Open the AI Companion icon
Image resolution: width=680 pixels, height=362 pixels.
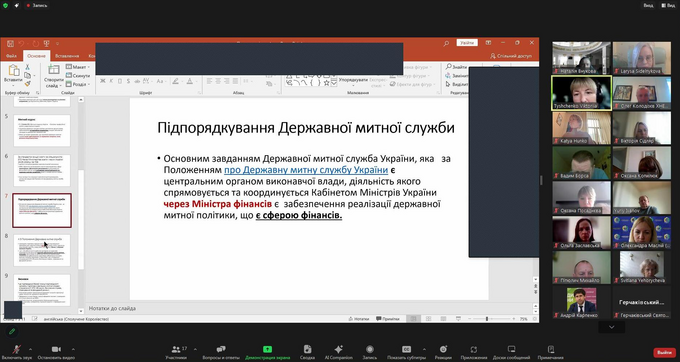tap(339, 349)
